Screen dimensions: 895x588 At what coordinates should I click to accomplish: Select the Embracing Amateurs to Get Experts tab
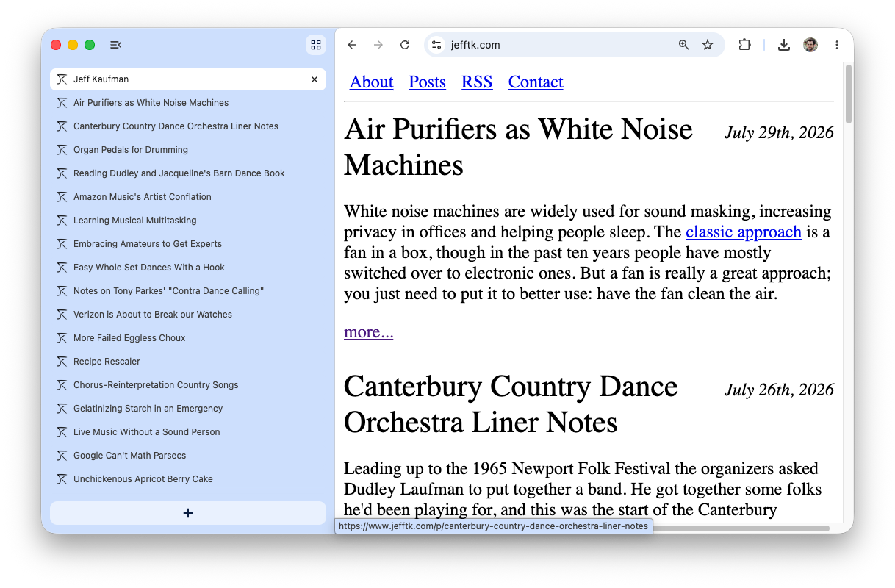tap(188, 244)
